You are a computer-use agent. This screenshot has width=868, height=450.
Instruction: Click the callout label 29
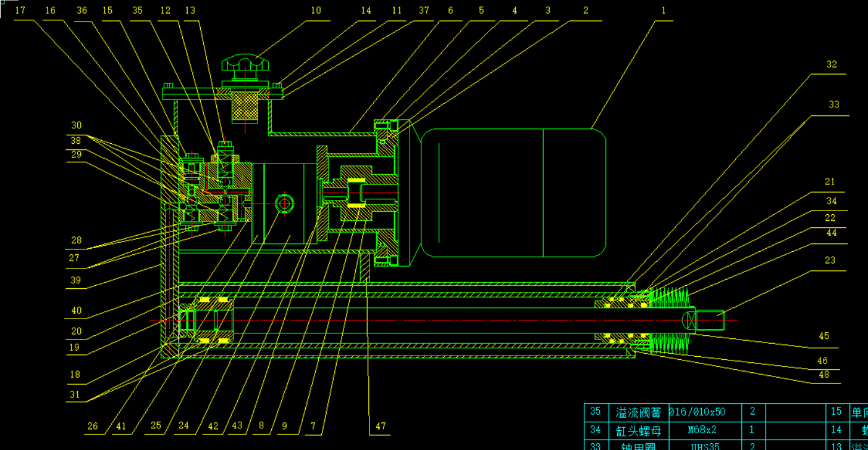click(x=76, y=155)
